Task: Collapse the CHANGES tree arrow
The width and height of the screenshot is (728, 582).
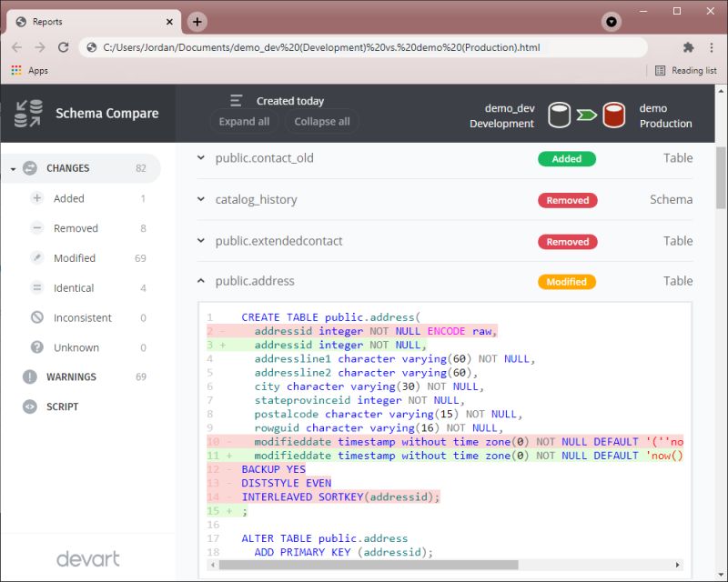Action: (13, 169)
